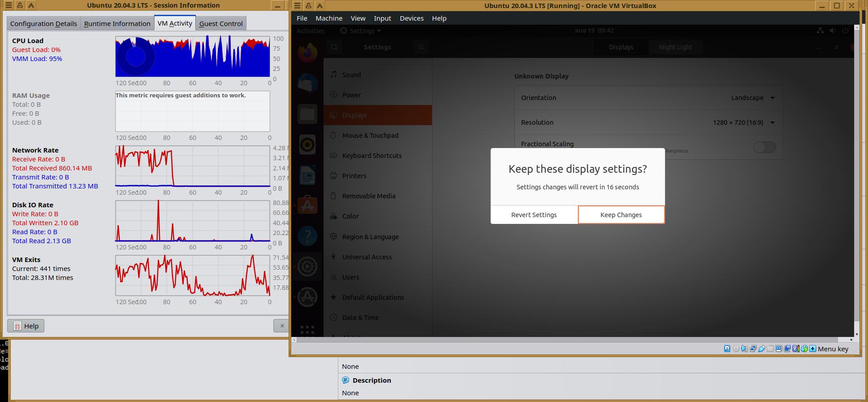Screen dimensions: 868x402
Task: Click the shared folders indicator in status bar
Action: pyautogui.click(x=770, y=349)
